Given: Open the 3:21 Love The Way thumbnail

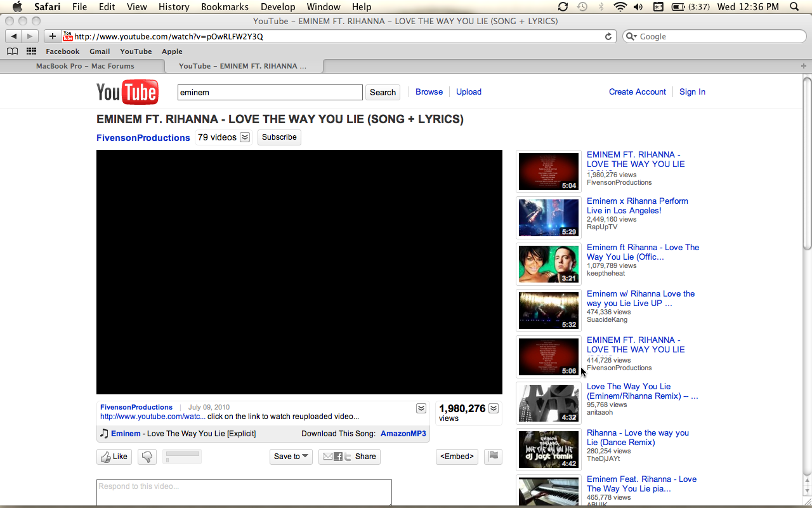Looking at the screenshot, I should coord(549,264).
